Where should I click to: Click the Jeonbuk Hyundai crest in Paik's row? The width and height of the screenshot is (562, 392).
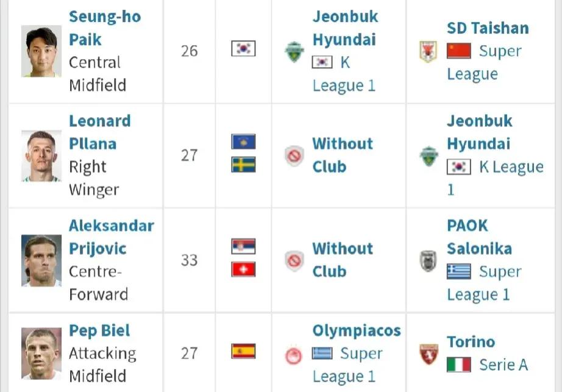(x=294, y=52)
